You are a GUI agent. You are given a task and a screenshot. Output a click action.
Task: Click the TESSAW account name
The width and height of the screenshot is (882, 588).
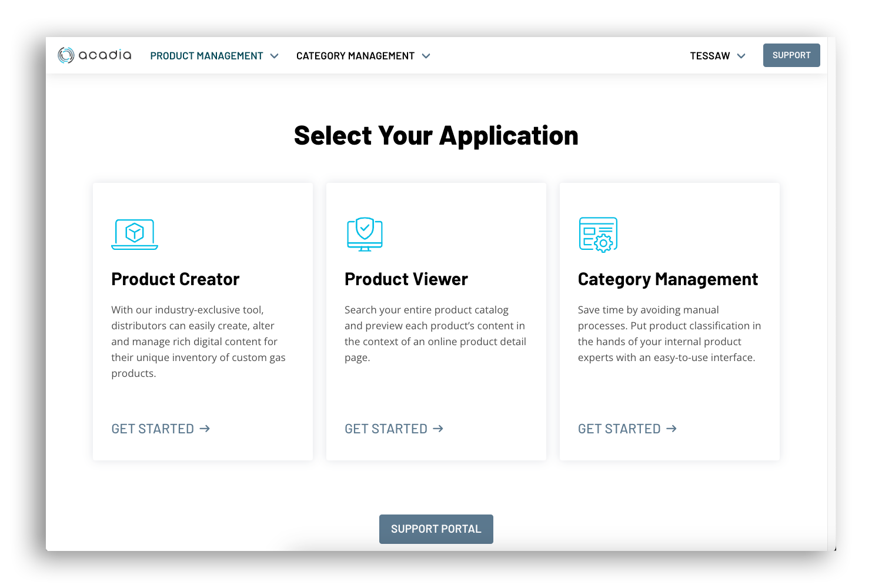[x=710, y=56]
